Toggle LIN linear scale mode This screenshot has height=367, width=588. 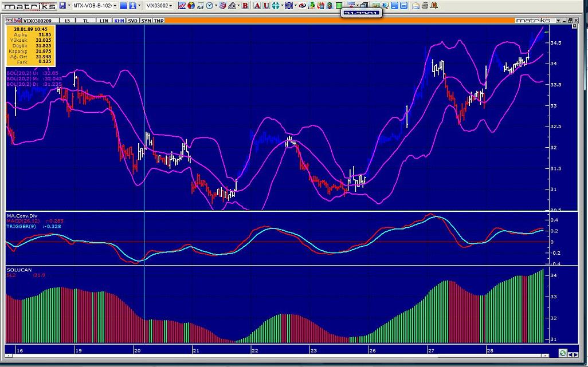point(103,21)
